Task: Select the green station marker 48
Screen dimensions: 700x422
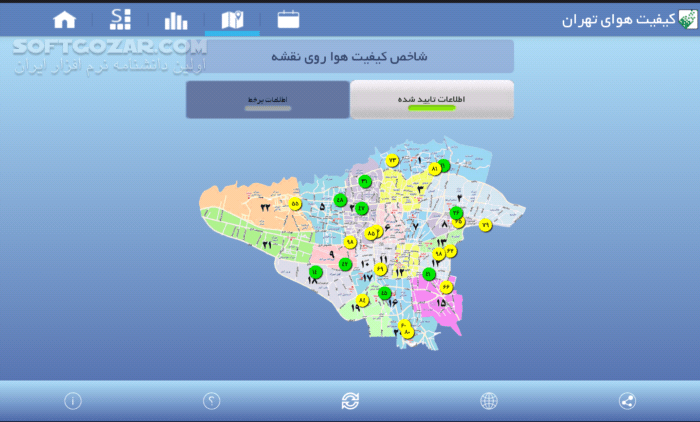Action: 340,200
